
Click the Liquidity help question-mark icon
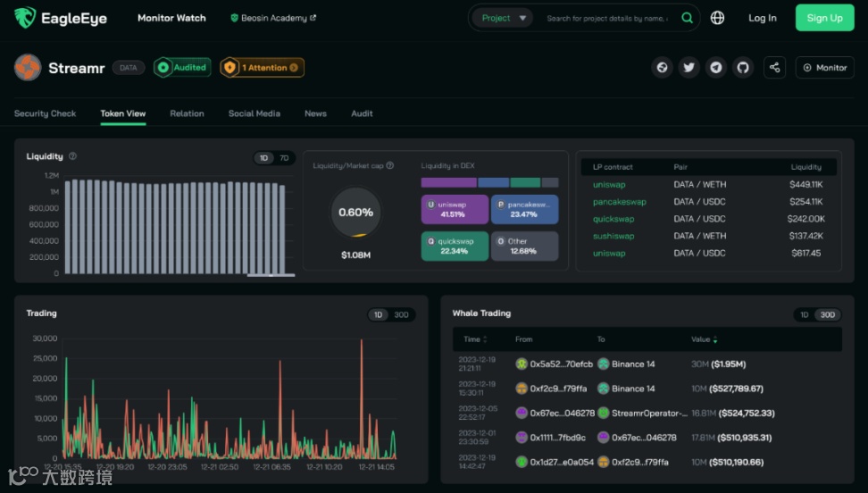72,156
